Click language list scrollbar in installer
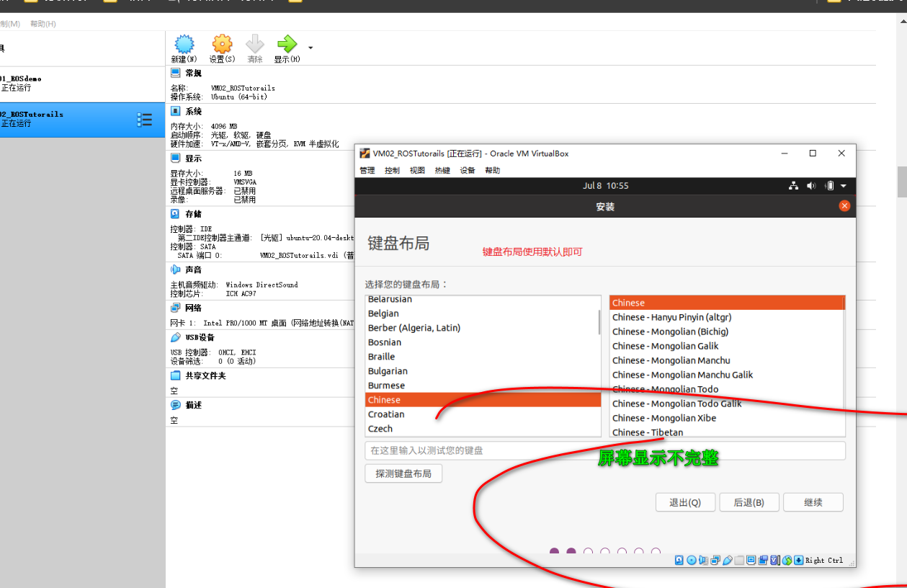The width and height of the screenshot is (907, 588). pos(599,322)
